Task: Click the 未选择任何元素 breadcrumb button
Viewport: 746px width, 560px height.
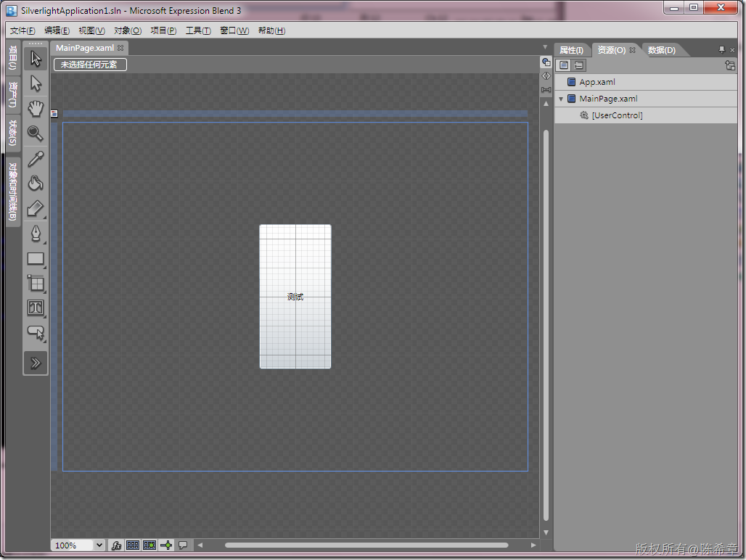Action: point(91,65)
